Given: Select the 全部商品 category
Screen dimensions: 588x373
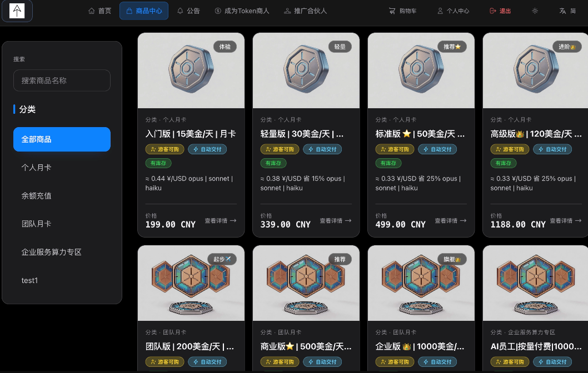Looking at the screenshot, I should tap(62, 139).
